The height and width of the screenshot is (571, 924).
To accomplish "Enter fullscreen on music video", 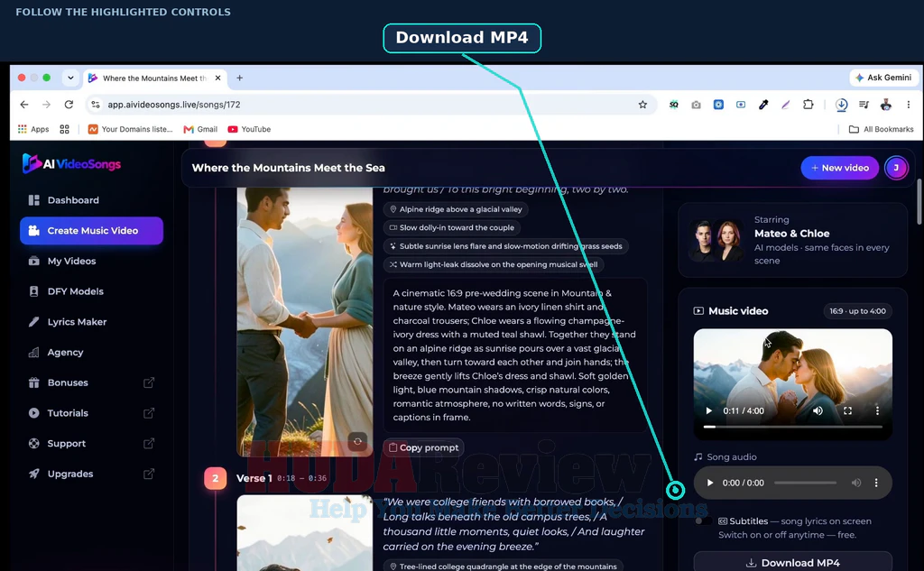I will coord(847,410).
